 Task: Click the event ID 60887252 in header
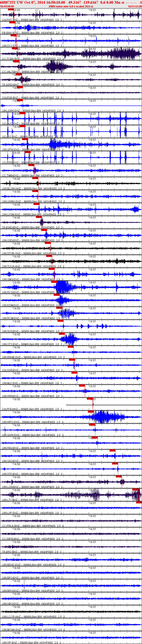click(x=8, y=3)
